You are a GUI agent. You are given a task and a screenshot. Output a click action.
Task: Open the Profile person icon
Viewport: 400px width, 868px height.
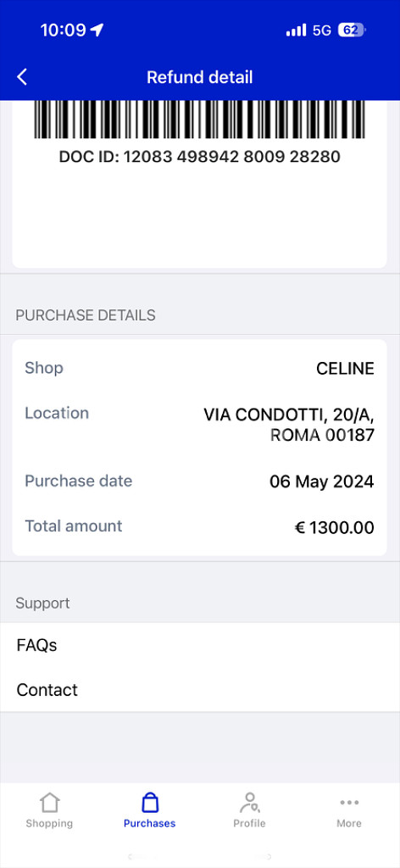249,802
